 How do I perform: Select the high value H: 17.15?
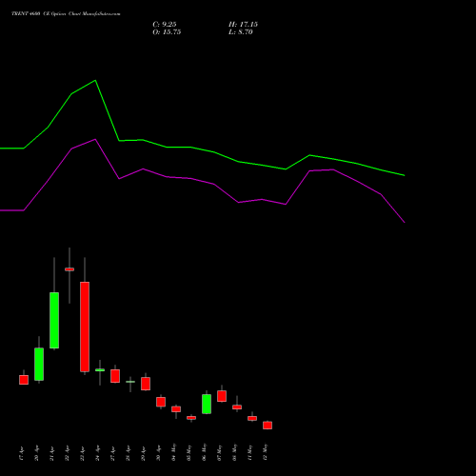(243, 25)
